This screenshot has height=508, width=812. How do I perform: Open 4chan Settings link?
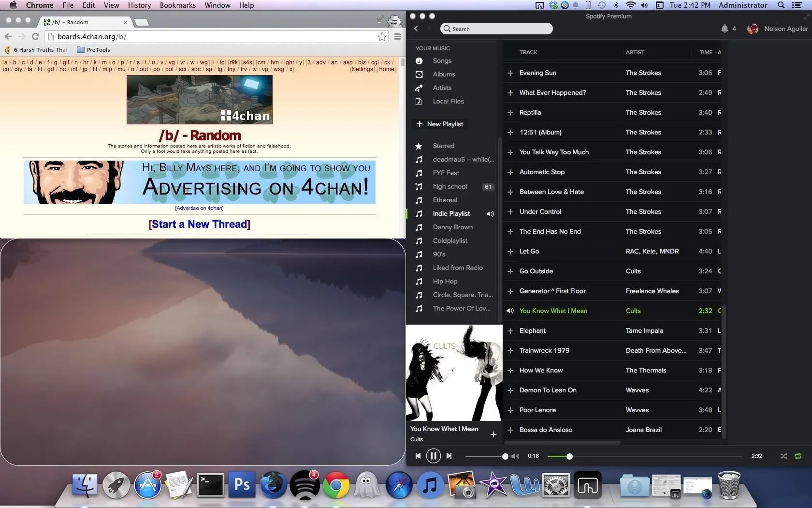click(362, 69)
